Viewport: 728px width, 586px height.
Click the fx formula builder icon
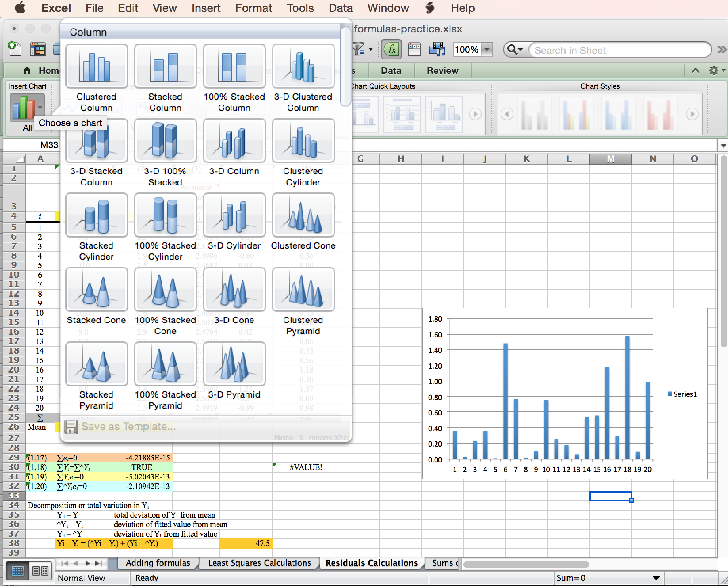pyautogui.click(x=391, y=49)
